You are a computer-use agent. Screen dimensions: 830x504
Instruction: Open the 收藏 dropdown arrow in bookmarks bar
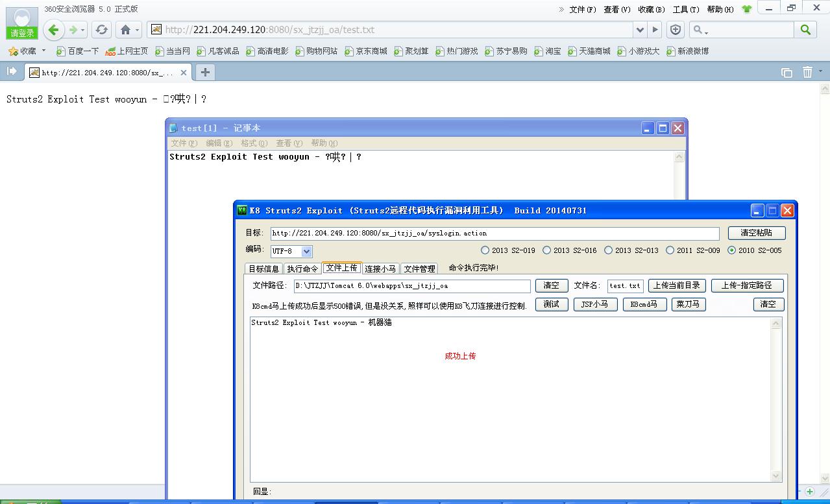[44, 51]
